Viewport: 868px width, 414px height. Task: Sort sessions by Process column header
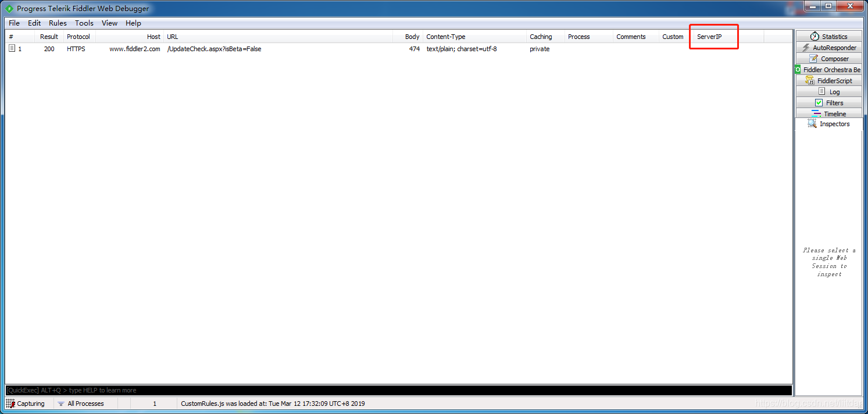pos(589,37)
